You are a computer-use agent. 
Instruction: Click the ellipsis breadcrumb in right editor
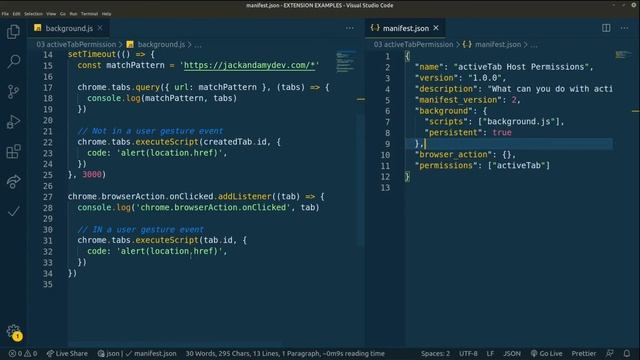pyautogui.click(x=534, y=44)
